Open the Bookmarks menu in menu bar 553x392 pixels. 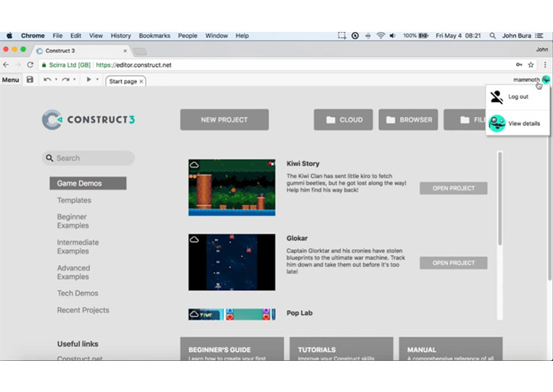tap(154, 36)
